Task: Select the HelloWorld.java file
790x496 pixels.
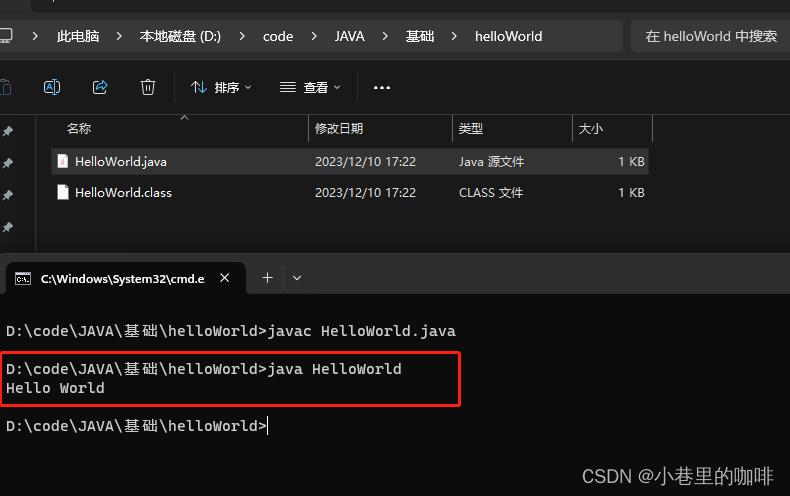Action: pos(350,161)
